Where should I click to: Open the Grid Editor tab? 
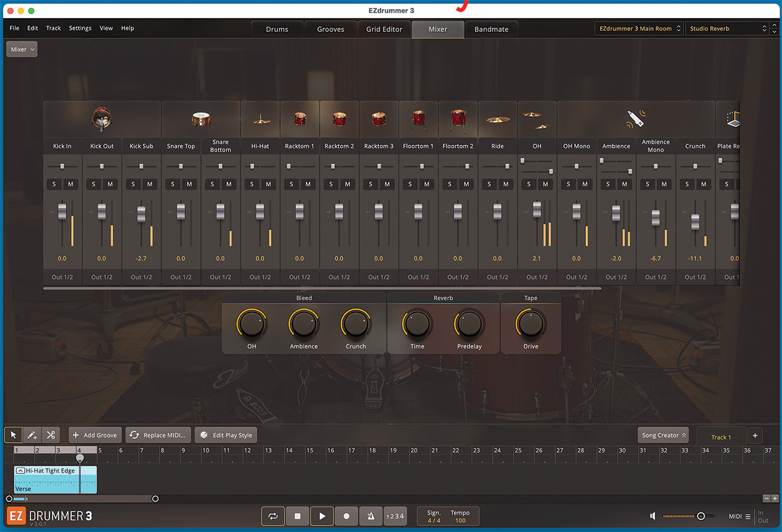click(384, 29)
